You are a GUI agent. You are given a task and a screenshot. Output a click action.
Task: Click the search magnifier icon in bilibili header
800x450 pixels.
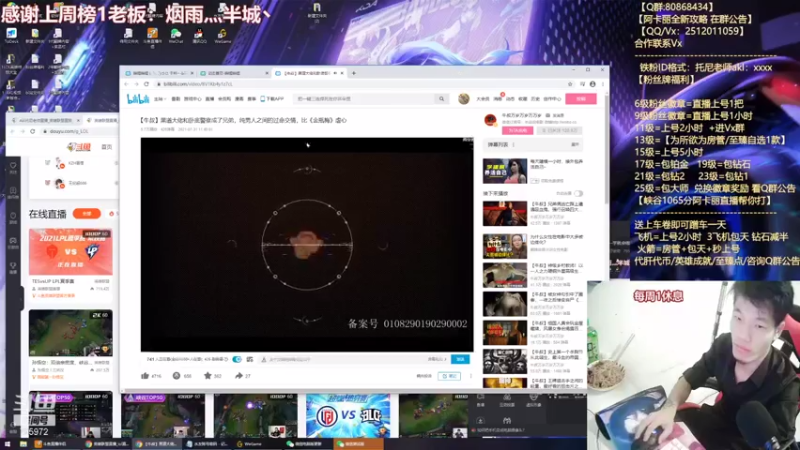441,99
